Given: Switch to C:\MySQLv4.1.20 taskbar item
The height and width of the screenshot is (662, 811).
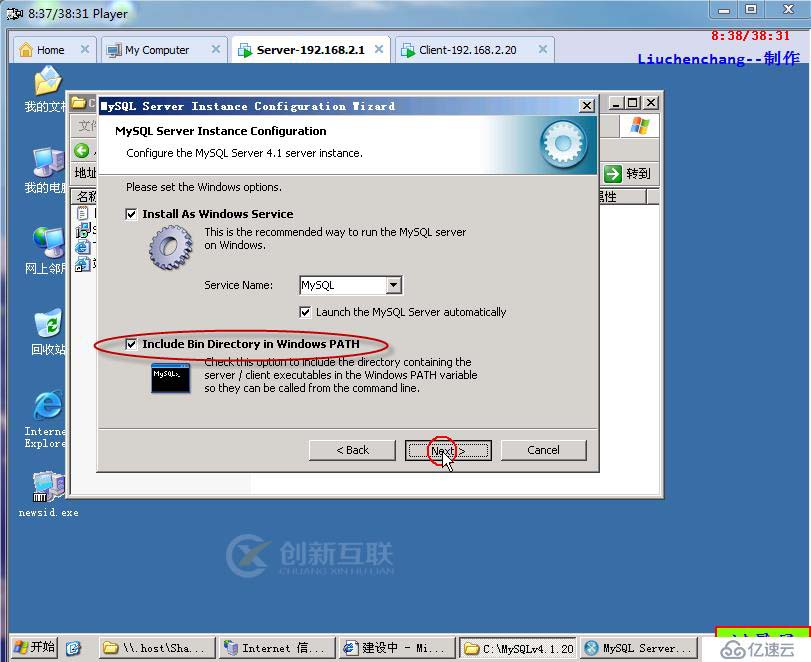Looking at the screenshot, I should pos(518,648).
